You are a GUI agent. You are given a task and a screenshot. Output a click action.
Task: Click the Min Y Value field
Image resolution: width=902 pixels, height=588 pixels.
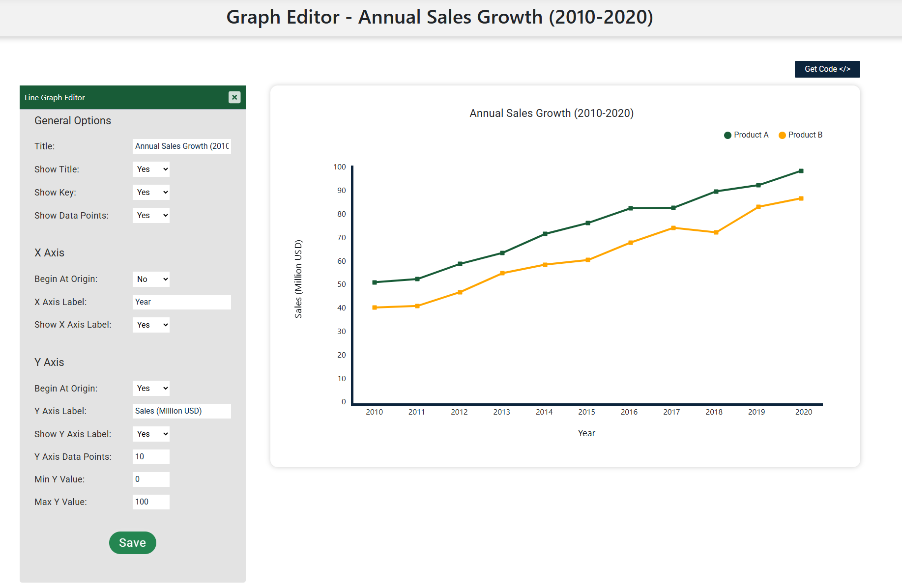[151, 479]
